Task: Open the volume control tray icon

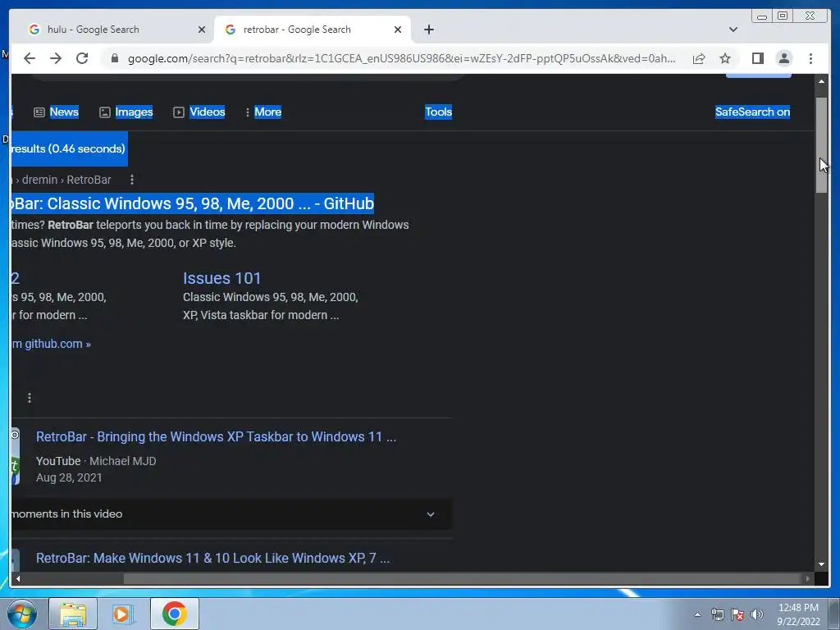Action: tap(756, 614)
